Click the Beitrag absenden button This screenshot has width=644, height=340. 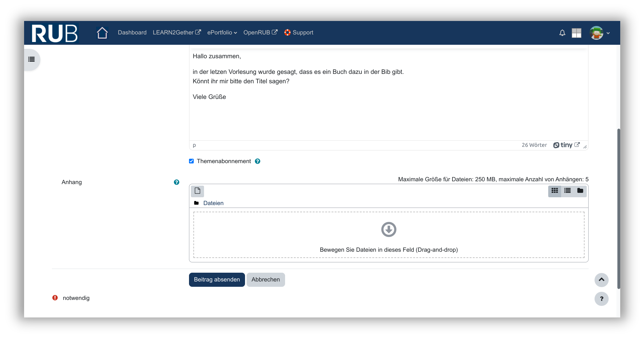pyautogui.click(x=217, y=280)
